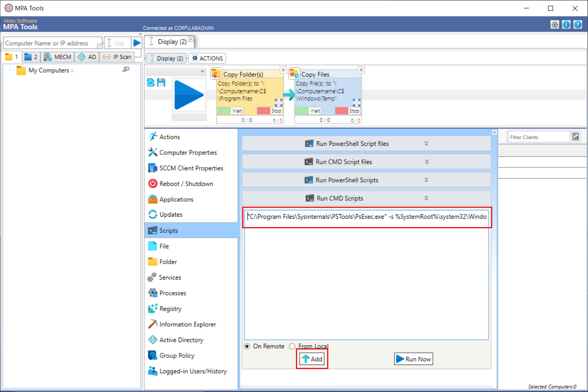
Task: Toggle Stop on Copy Folder(s) card
Action: point(270,111)
